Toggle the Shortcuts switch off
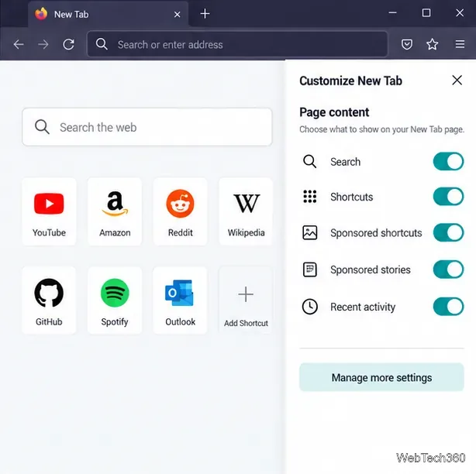The image size is (476, 474). click(448, 197)
